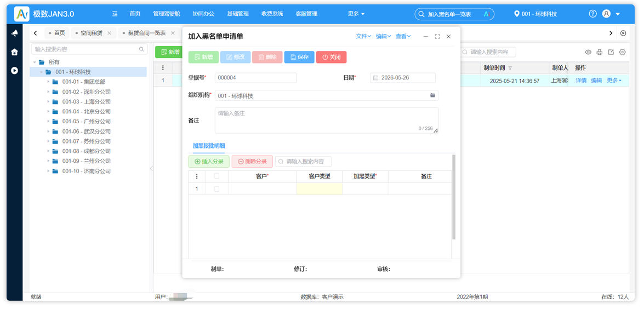Toggle the navigation menu collapse icon
Screen dimensions: 644x309
(115, 14)
